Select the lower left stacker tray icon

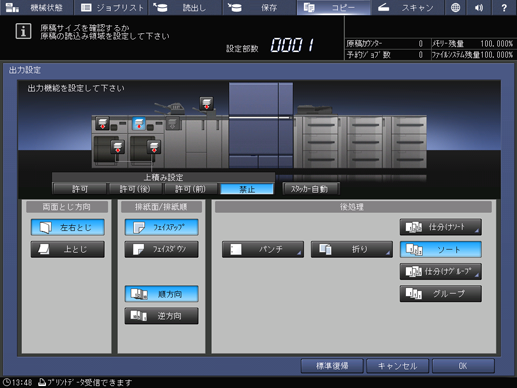(118, 147)
